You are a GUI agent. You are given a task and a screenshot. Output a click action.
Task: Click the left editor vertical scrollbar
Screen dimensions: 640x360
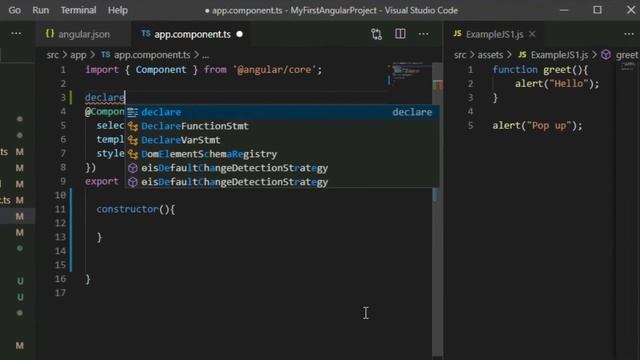click(438, 208)
